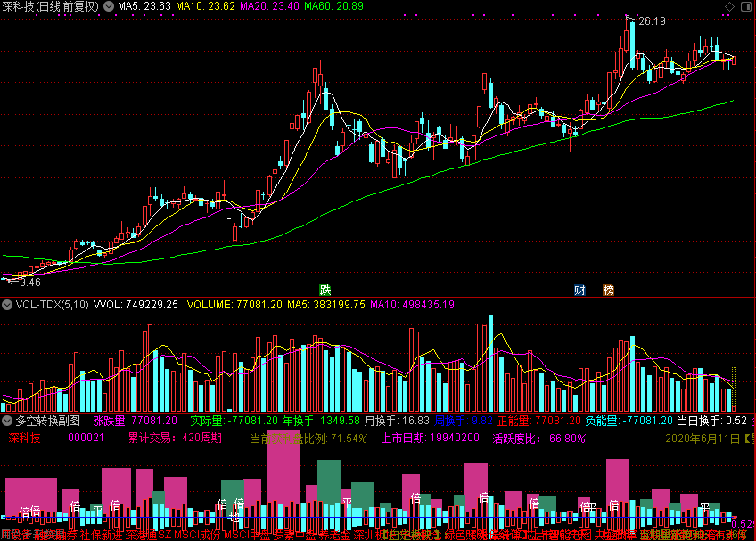
Task: Click the 上市日期: 19940200 text
Action: (431, 439)
